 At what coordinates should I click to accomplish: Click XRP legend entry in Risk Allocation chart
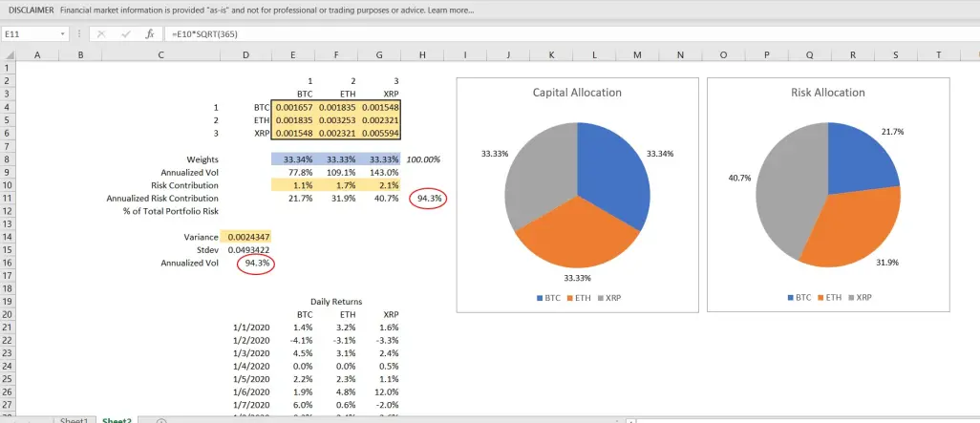tap(860, 297)
